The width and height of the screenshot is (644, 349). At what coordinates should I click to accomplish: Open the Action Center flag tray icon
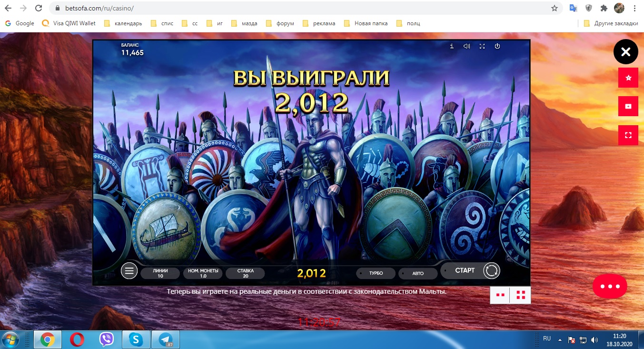(x=572, y=340)
